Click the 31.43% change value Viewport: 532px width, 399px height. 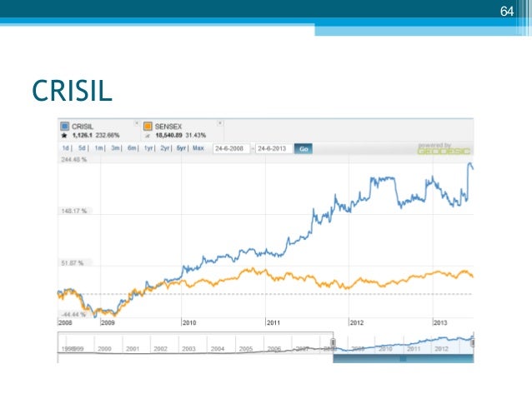point(196,135)
